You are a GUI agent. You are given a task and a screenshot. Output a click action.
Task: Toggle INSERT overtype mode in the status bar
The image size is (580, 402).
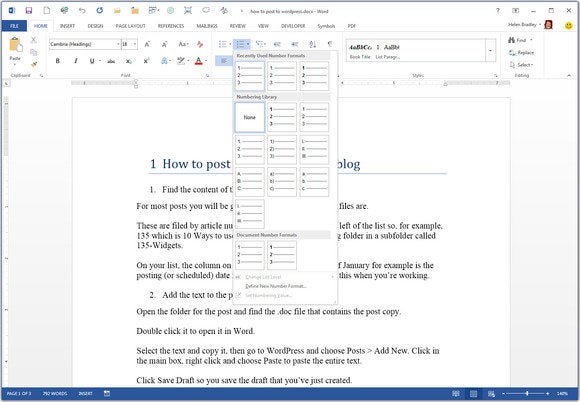coord(85,393)
